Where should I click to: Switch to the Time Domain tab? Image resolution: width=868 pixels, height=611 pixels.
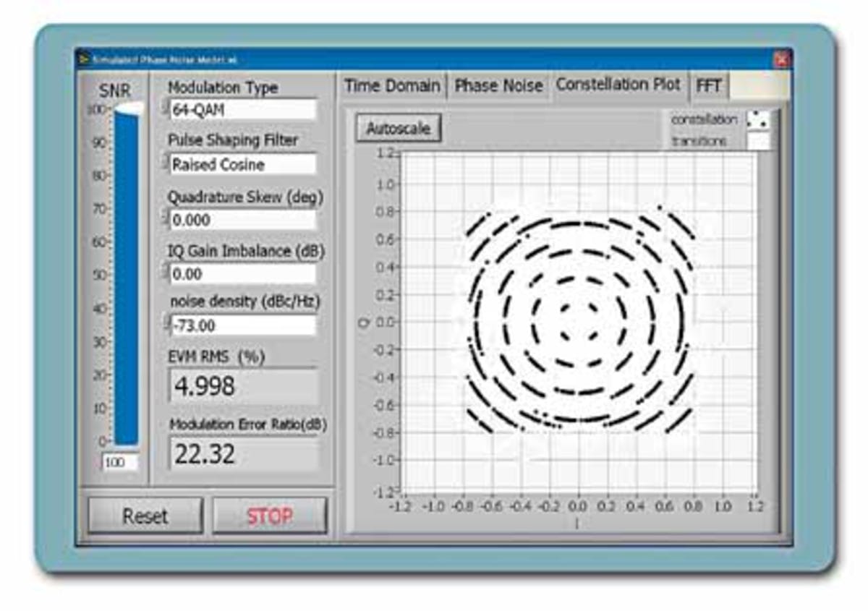[391, 85]
